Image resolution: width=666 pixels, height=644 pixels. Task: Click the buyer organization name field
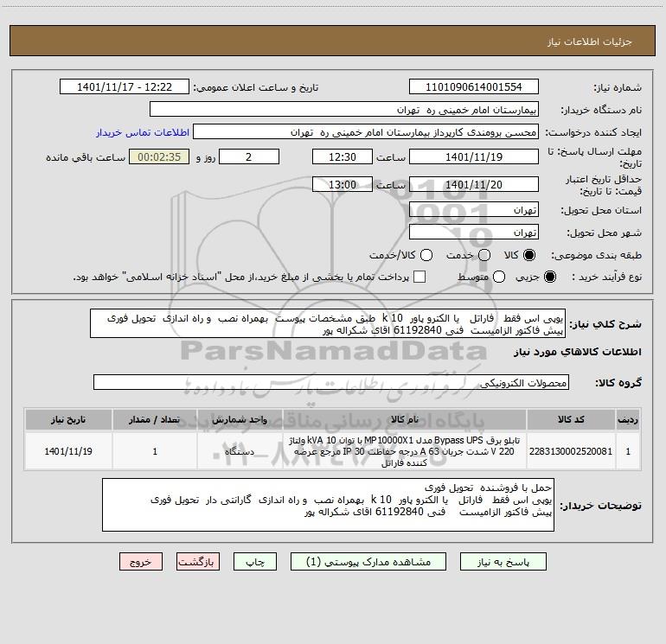(x=344, y=109)
